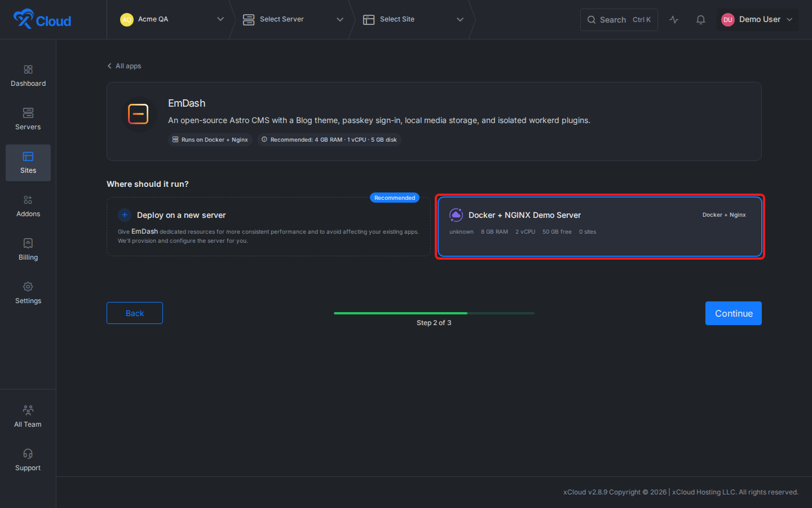
Task: Open Addons in the sidebar
Action: tap(28, 207)
